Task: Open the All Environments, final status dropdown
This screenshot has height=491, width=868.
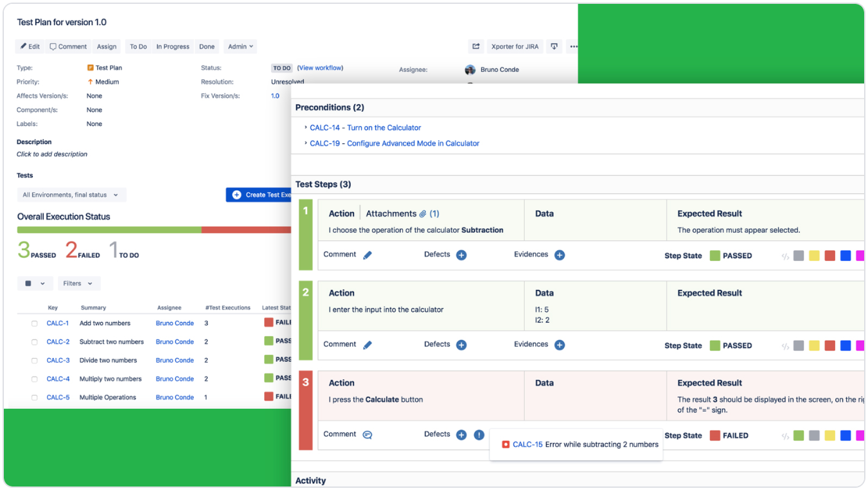Action: tap(71, 195)
